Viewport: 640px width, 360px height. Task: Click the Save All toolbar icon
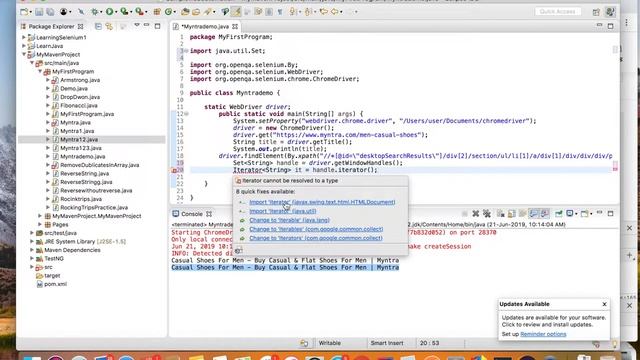[x=50, y=12]
